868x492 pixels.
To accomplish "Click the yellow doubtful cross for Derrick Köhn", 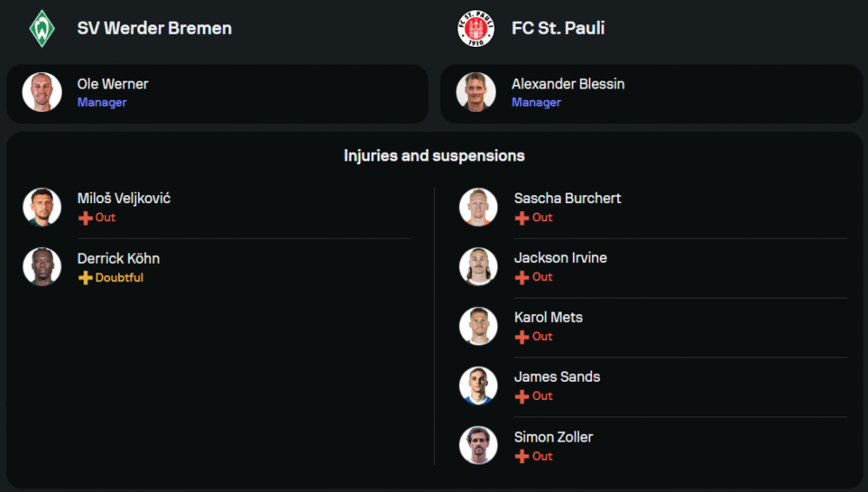I will click(x=85, y=278).
